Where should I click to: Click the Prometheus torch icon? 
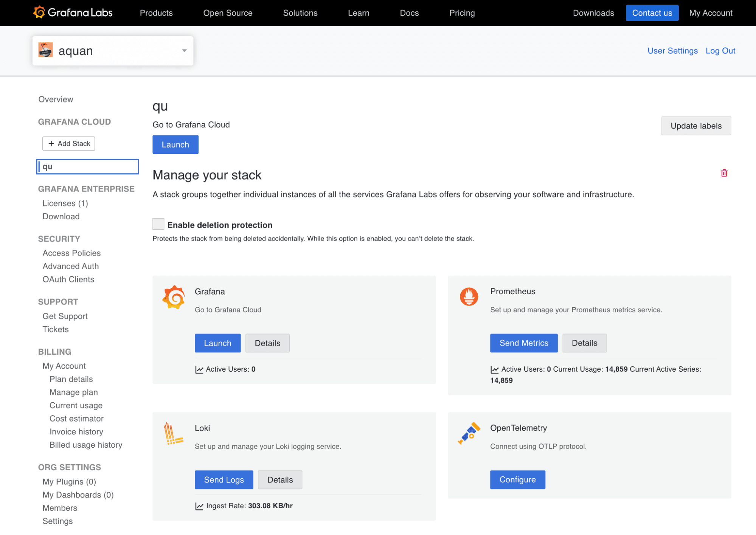click(469, 297)
